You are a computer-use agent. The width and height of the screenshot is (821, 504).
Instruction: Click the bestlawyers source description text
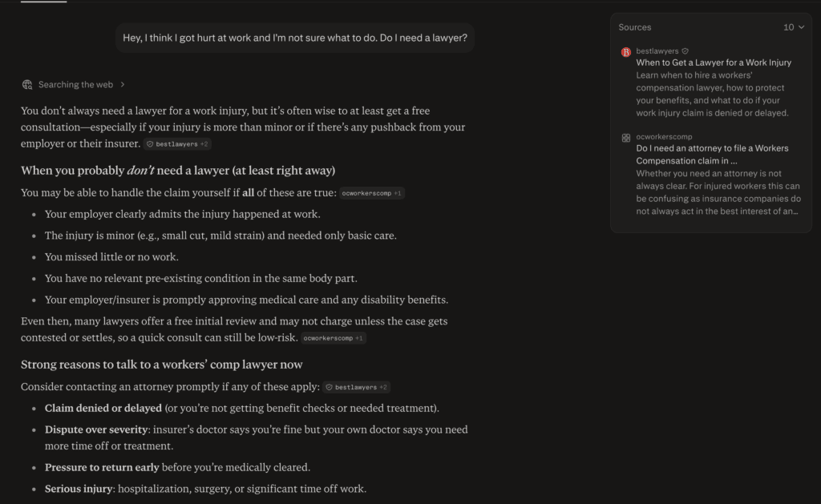click(712, 95)
